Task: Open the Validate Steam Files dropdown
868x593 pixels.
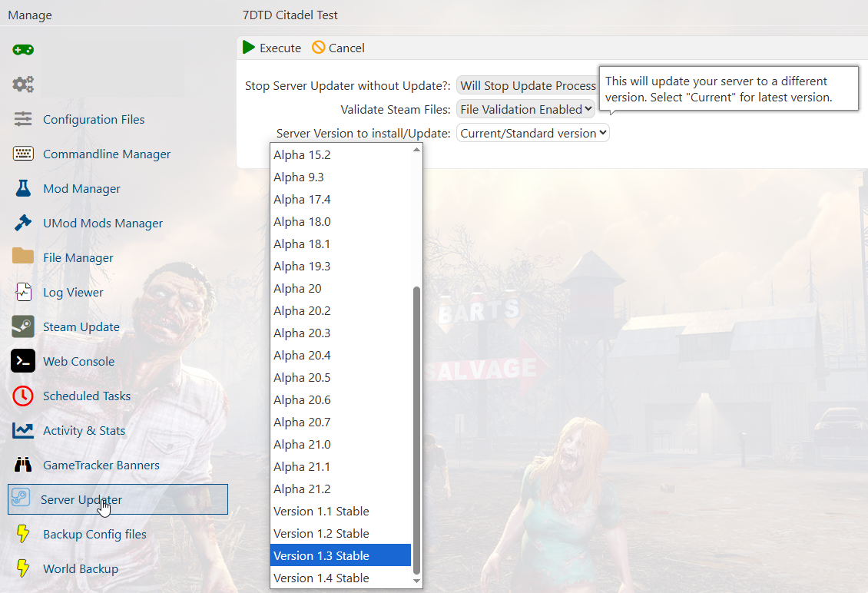Action: (525, 109)
